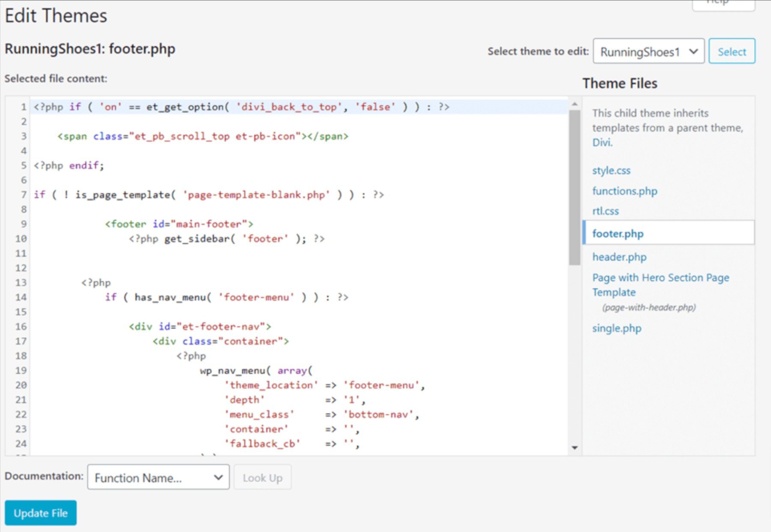Click the Select button
This screenshot has height=532, width=771.
point(732,51)
